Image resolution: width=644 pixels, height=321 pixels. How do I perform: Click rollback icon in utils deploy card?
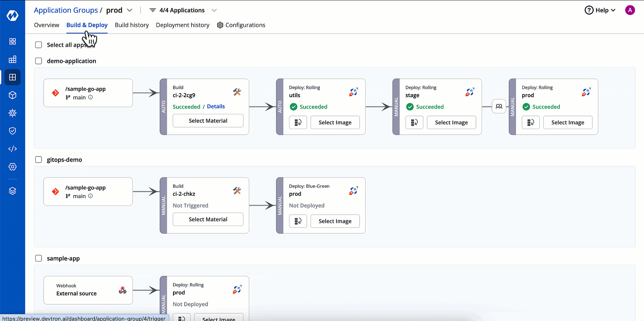[298, 122]
